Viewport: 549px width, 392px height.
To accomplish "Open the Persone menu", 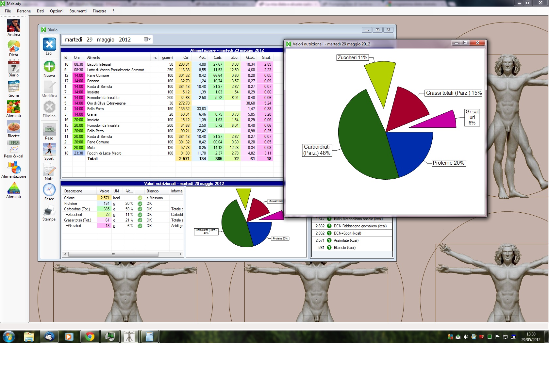I will pyautogui.click(x=24, y=11).
